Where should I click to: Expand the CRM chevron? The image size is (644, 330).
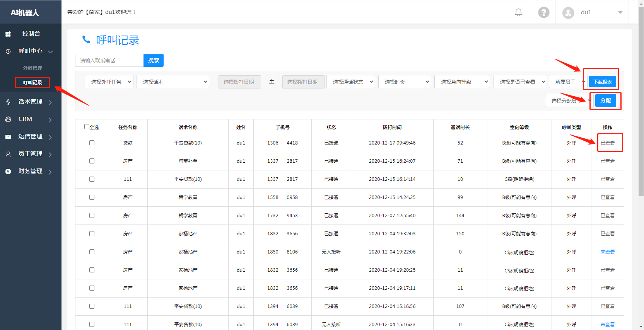point(50,120)
